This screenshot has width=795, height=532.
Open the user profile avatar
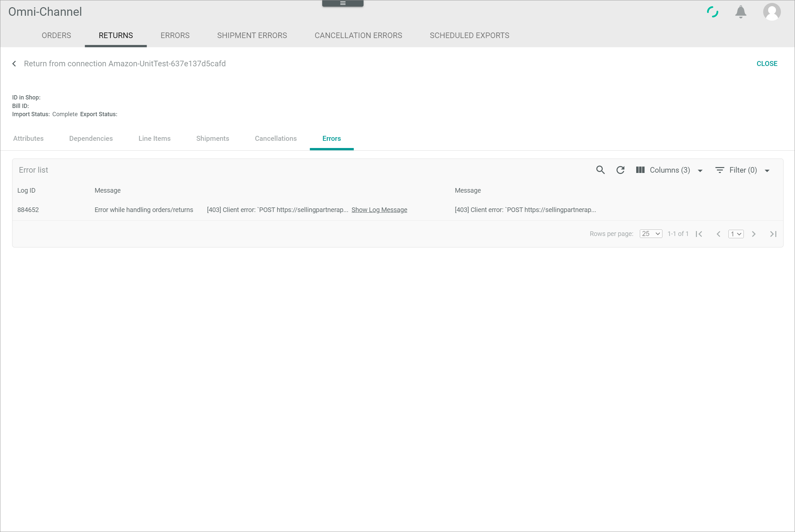coord(772,12)
